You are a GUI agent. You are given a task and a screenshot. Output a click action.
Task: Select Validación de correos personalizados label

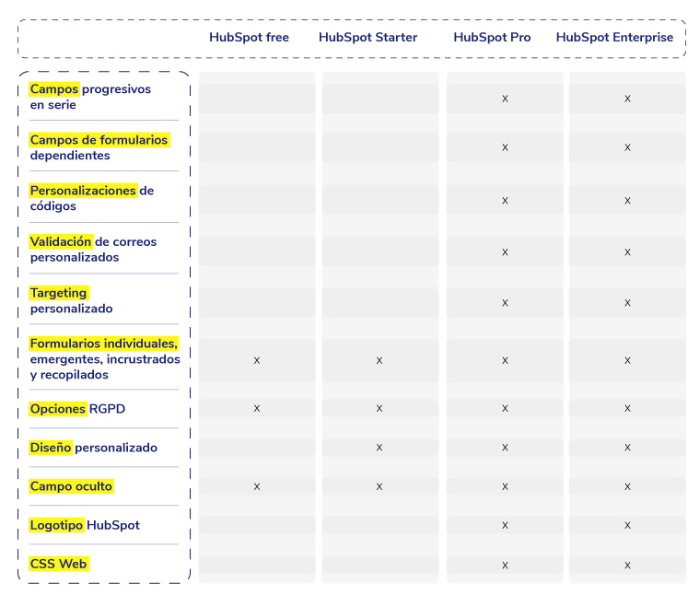[x=93, y=250]
